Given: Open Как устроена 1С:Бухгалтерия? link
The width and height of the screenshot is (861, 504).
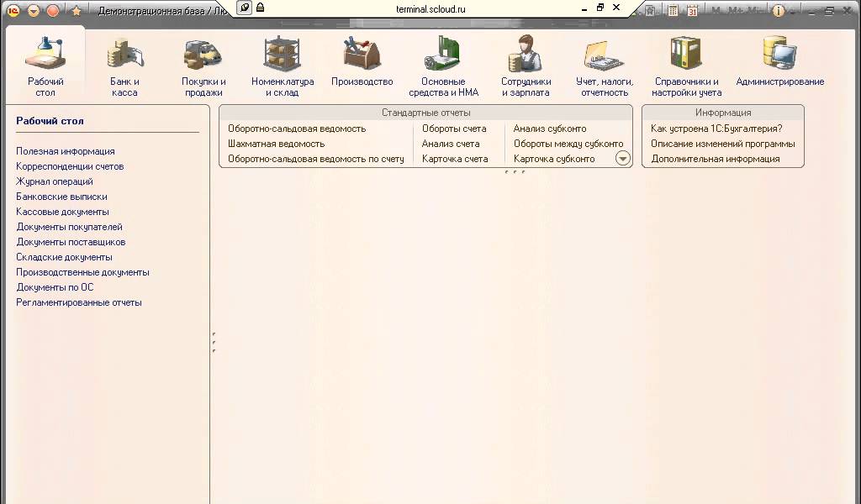Looking at the screenshot, I should [716, 129].
